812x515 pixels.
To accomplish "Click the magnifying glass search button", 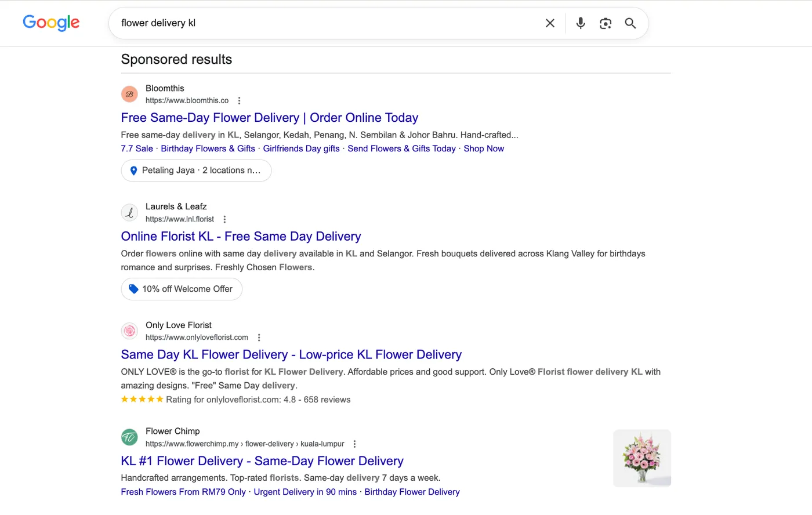I will click(630, 23).
